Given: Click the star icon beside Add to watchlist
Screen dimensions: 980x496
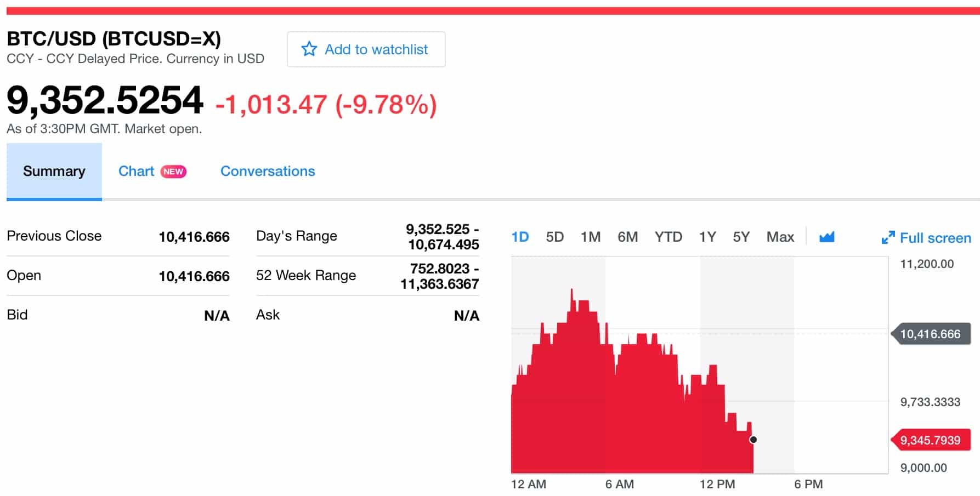Looking at the screenshot, I should [x=309, y=49].
